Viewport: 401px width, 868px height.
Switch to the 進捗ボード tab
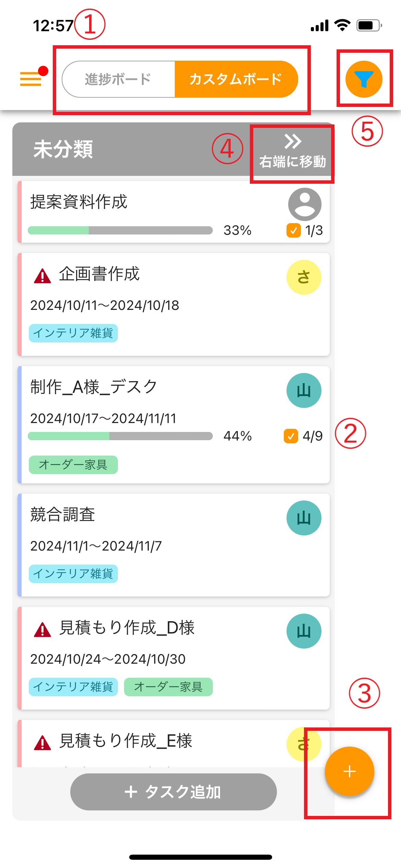pyautogui.click(x=118, y=79)
